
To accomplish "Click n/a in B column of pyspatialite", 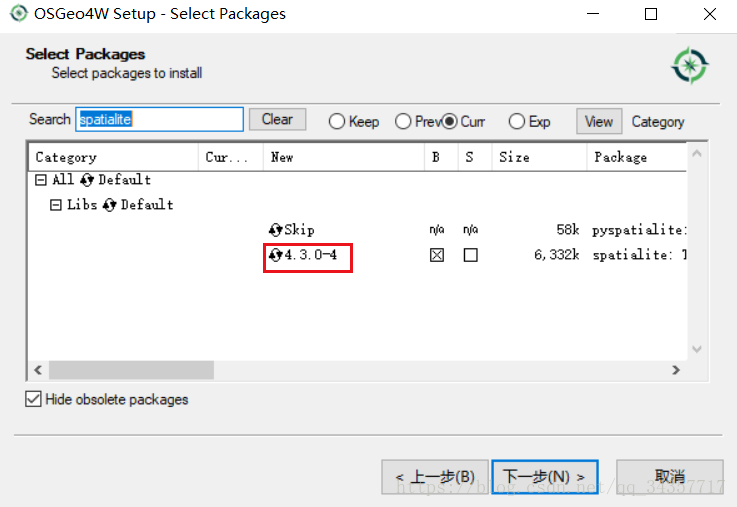I will click(x=437, y=230).
